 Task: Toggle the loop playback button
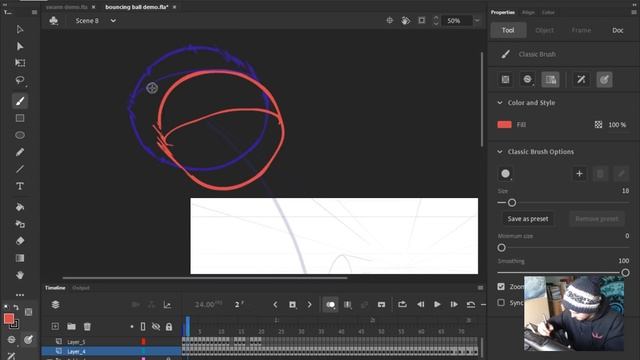tap(402, 304)
